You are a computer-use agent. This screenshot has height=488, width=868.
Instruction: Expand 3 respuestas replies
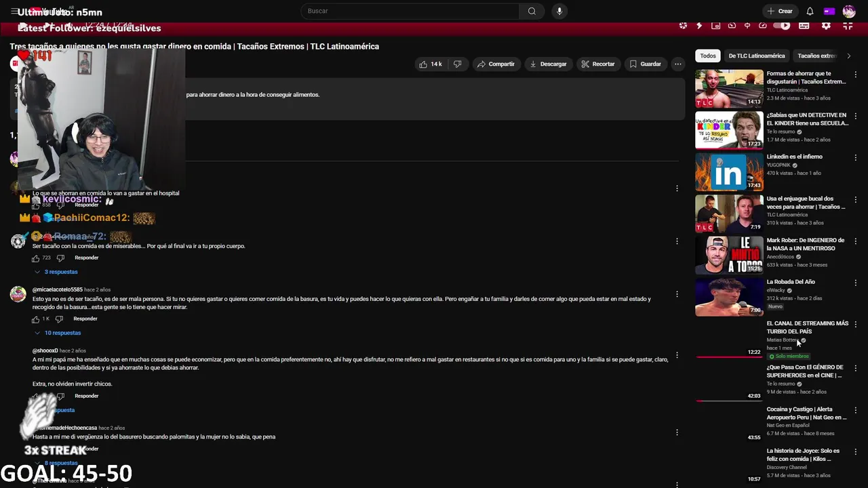[56, 272]
